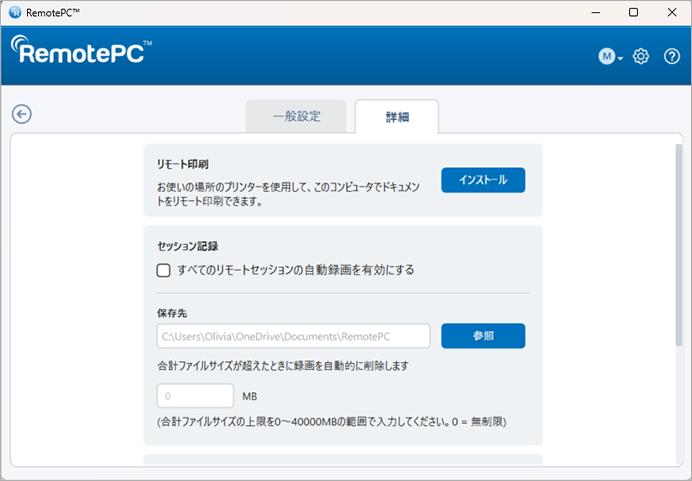Click the MB unit label
Image resolution: width=692 pixels, height=481 pixels.
coord(250,396)
